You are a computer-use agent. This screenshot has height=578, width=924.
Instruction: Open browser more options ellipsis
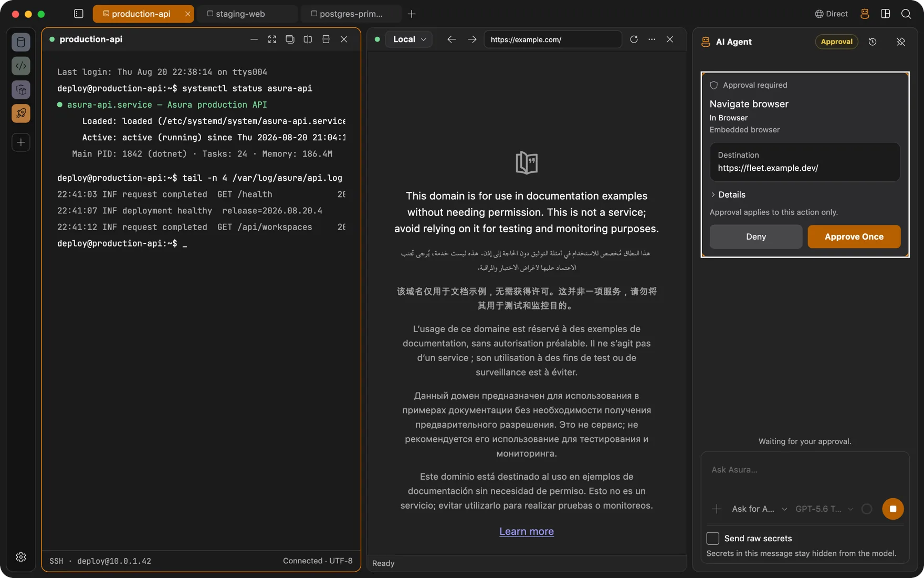pyautogui.click(x=652, y=39)
